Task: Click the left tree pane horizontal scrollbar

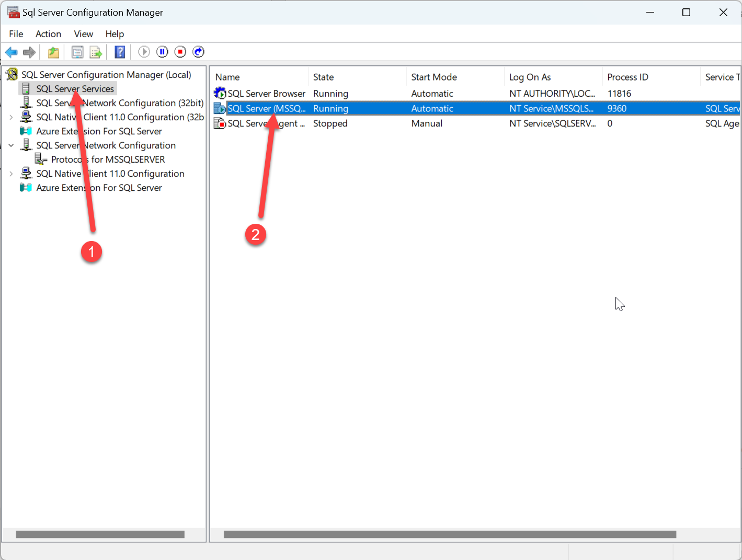Action: (100, 534)
